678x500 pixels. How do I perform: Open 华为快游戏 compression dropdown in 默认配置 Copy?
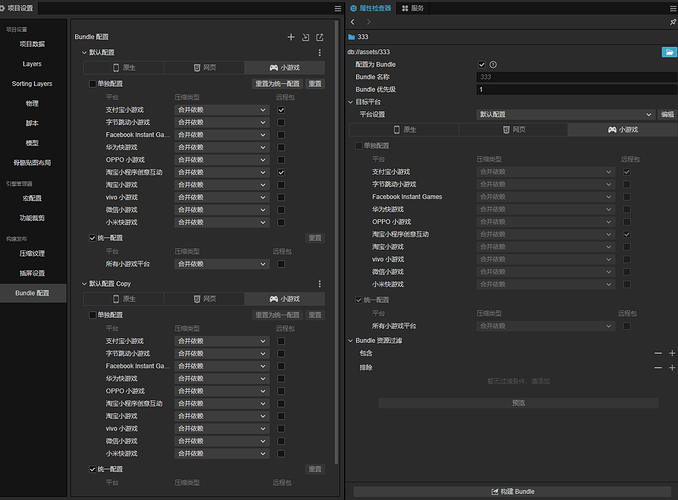click(222, 378)
